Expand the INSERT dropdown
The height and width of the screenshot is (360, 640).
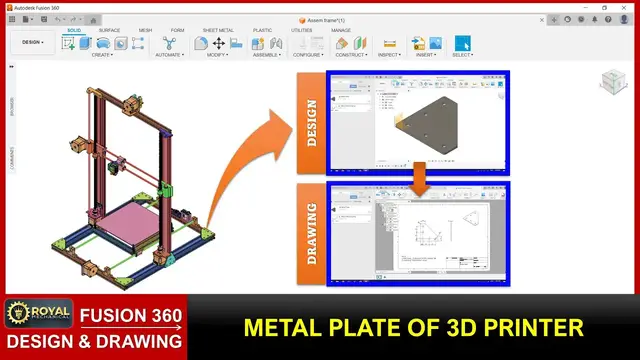[426, 55]
